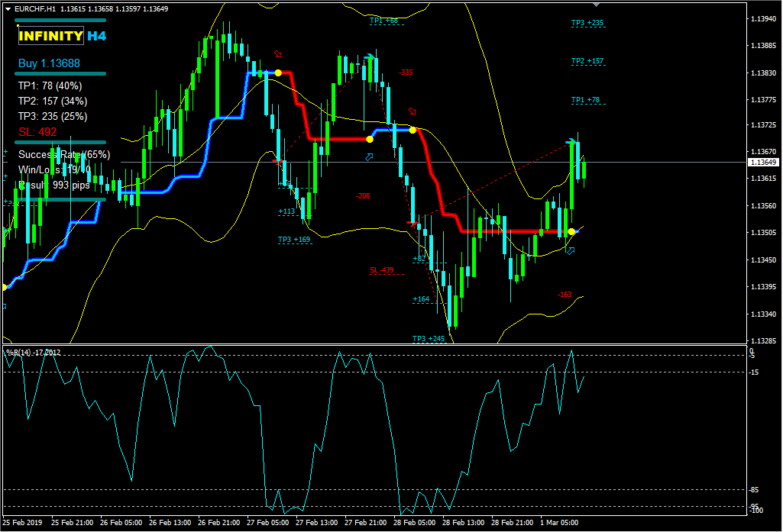
Task: Open the EURCHF,H1 chart dropdown triangle
Action: pyautogui.click(x=8, y=9)
